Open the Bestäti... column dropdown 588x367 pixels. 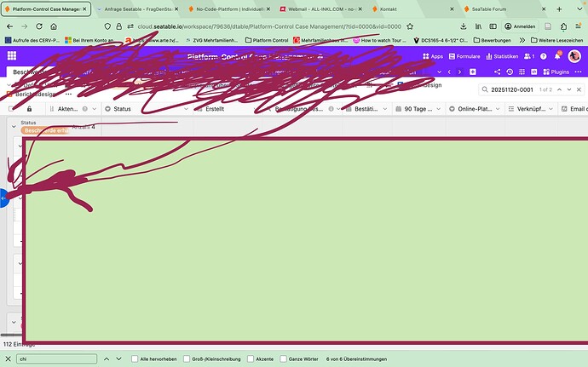tap(385, 109)
